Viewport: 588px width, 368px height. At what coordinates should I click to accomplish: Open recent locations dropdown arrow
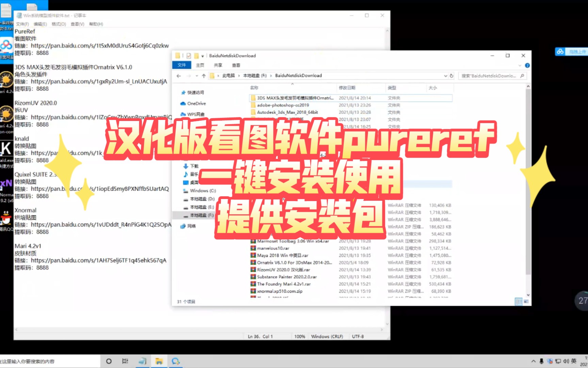tap(197, 76)
